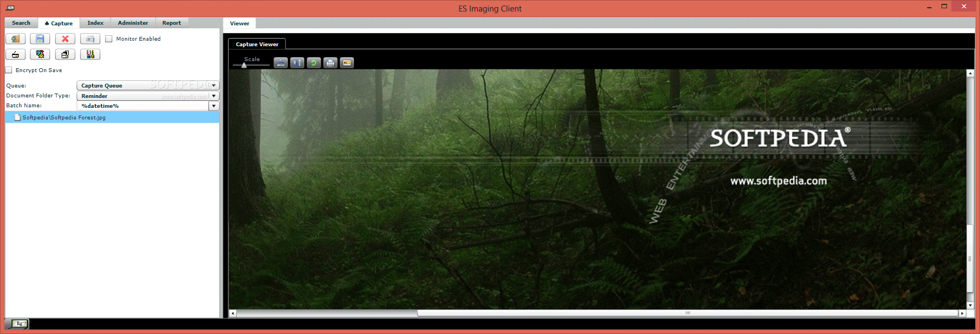Click the viewer scroll down arrow
The height and width of the screenshot is (334, 980).
[x=970, y=305]
